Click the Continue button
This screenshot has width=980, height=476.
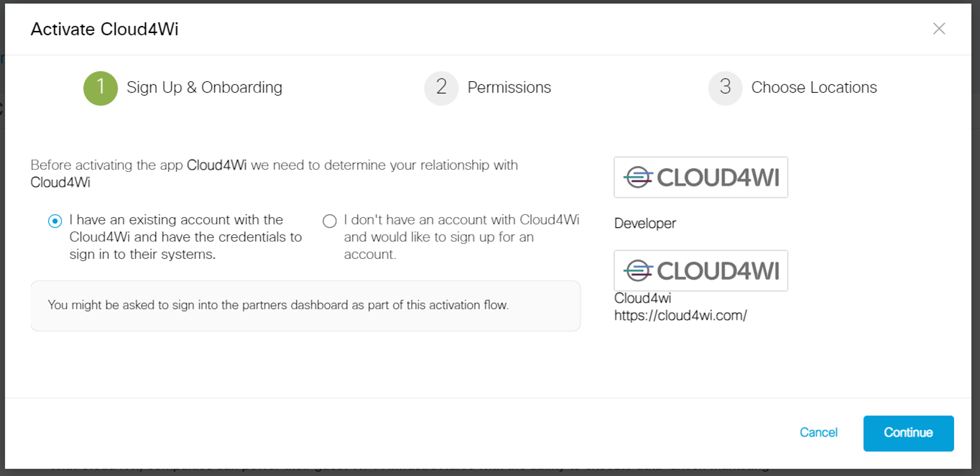click(x=908, y=433)
